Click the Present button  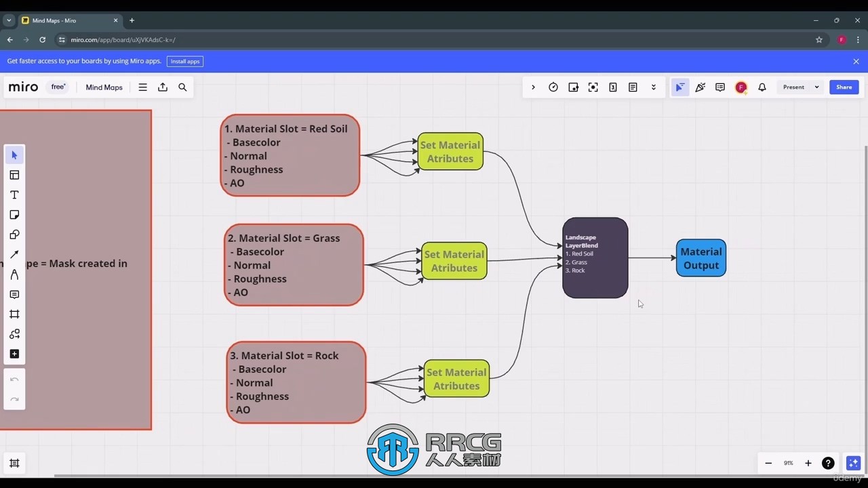(793, 87)
